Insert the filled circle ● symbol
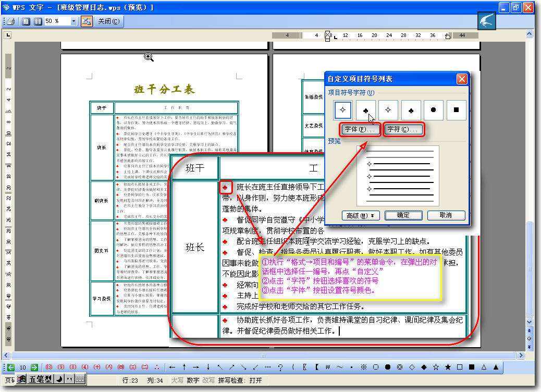Image resolution: width=541 pixels, height=392 pixels. coord(388,367)
